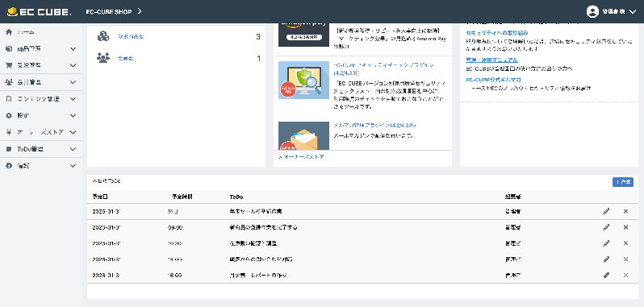Click the envelope mail magazine plugin thumbnail
The width and height of the screenshot is (644, 307).
coord(303,135)
